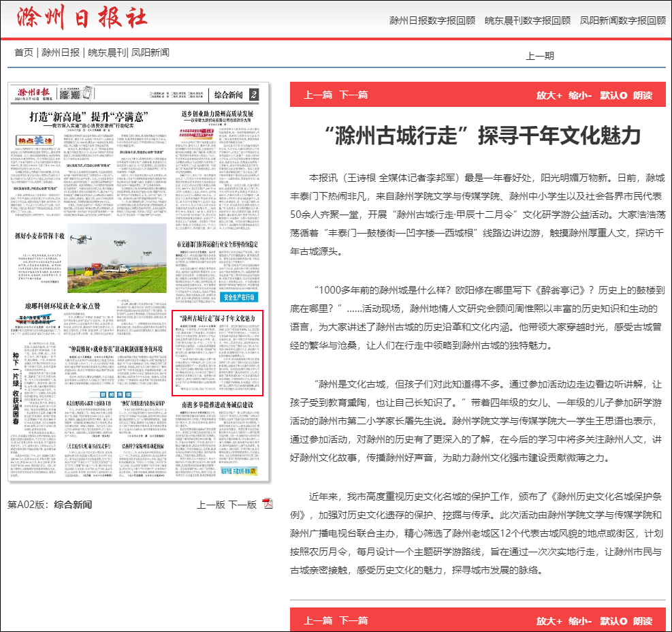Open the 弘扬科学家精神活动进校园 short article
The height and width of the screenshot is (632, 672).
[x=143, y=446]
